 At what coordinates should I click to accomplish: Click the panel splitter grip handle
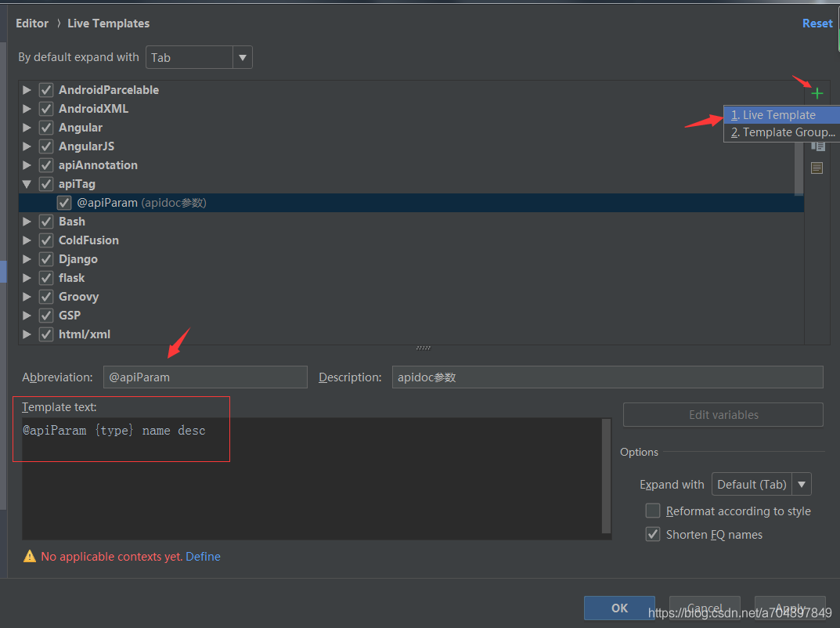424,348
